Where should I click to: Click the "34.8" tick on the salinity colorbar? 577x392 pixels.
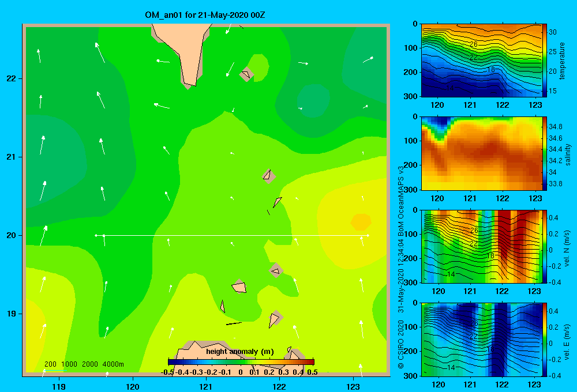555,126
